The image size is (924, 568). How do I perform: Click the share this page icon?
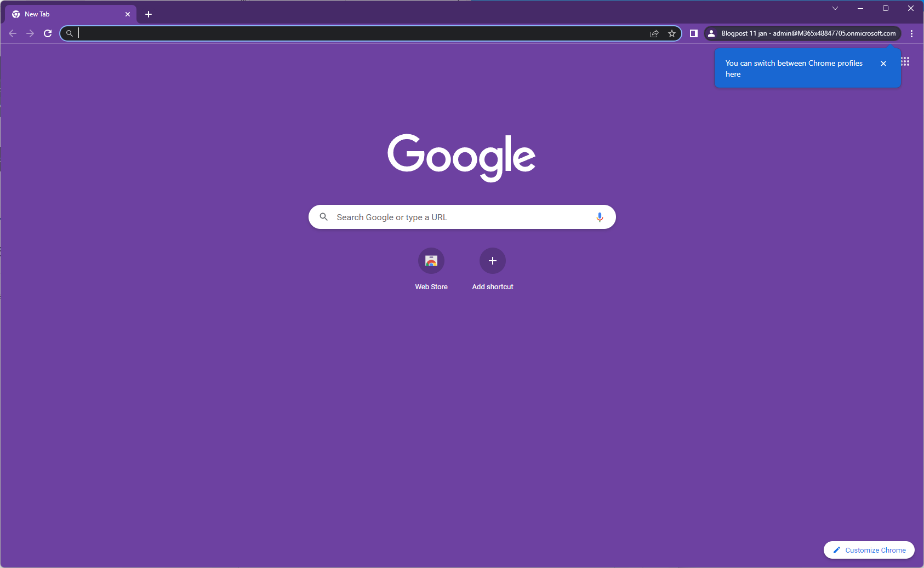(x=654, y=33)
